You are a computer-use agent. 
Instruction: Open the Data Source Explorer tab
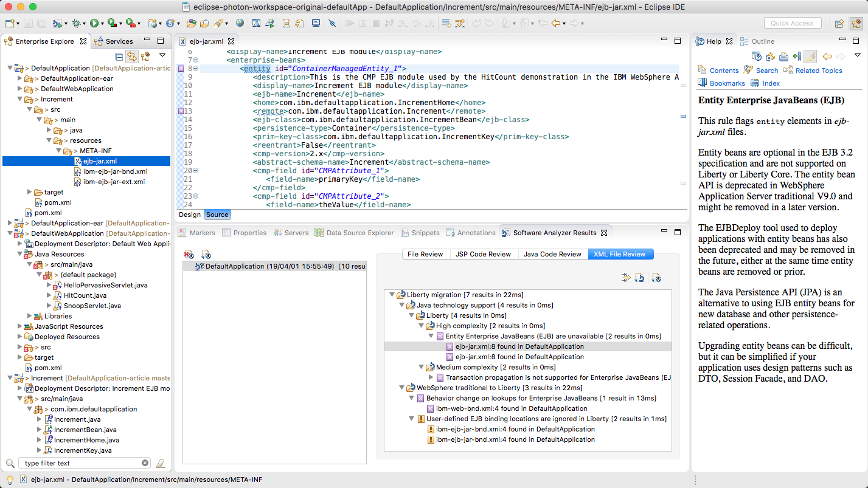click(354, 233)
